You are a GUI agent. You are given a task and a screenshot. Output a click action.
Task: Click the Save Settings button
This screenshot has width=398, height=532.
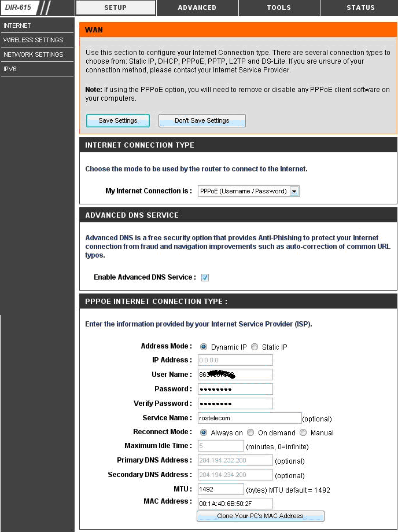pyautogui.click(x=117, y=120)
